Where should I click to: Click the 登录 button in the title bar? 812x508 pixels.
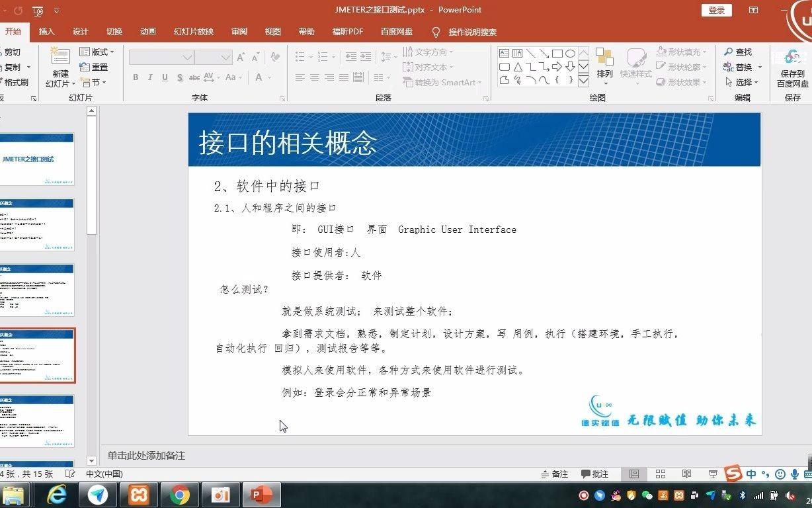pos(716,11)
